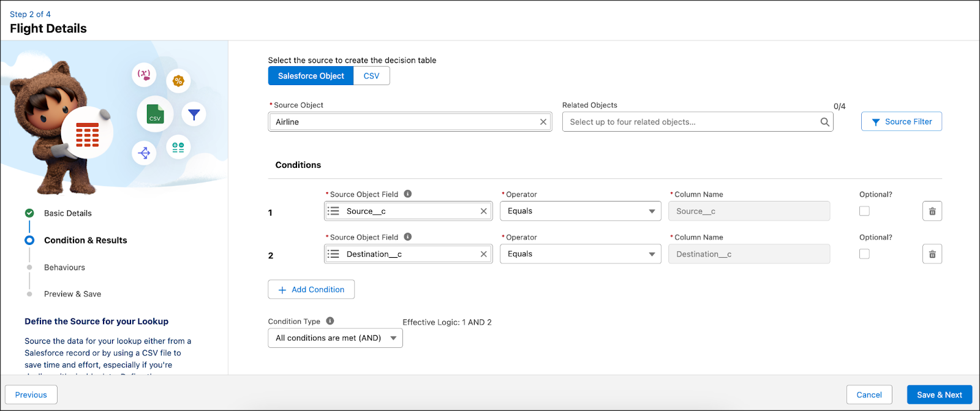
Task: Click the green CSV file icon in the illustration
Action: [155, 114]
